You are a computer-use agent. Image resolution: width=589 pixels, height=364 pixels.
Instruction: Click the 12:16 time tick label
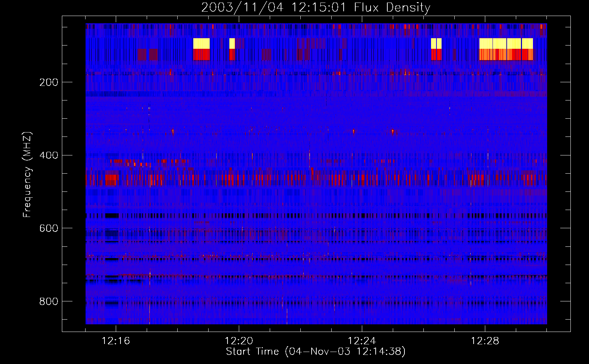click(116, 341)
